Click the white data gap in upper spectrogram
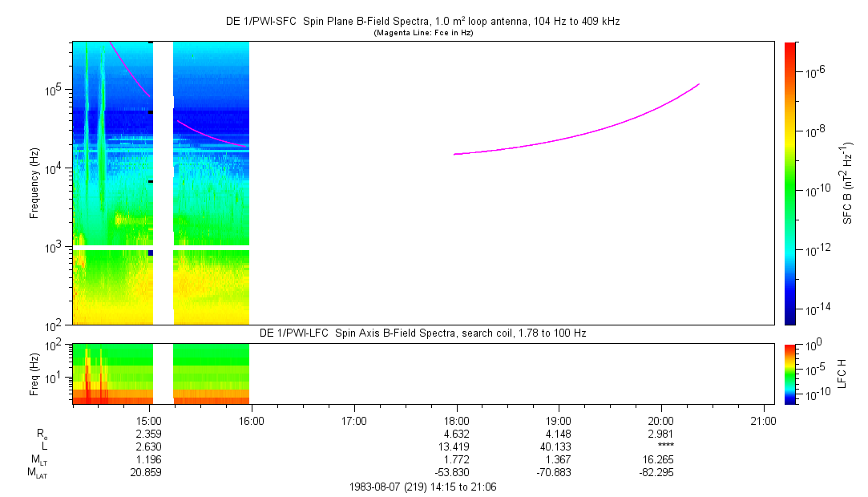Viewport: 868px width, 497px height. (x=163, y=183)
